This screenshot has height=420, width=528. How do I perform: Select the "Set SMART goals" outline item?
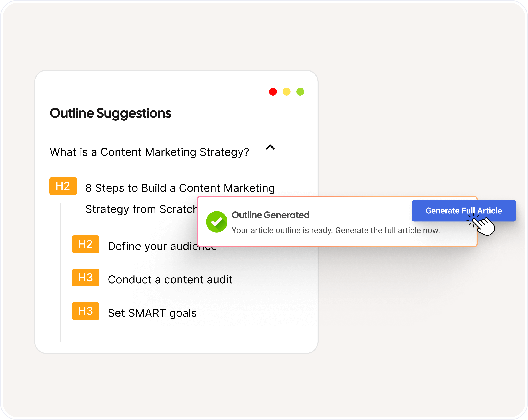tap(152, 313)
